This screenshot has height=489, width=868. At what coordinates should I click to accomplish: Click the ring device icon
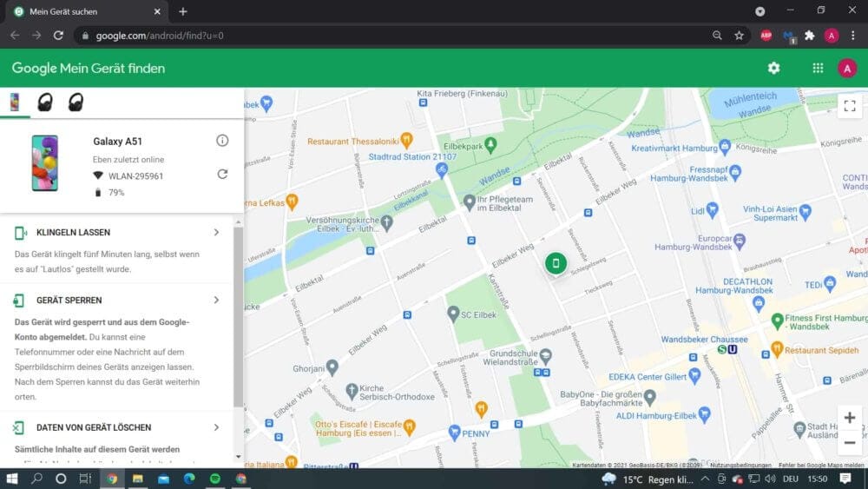20,233
